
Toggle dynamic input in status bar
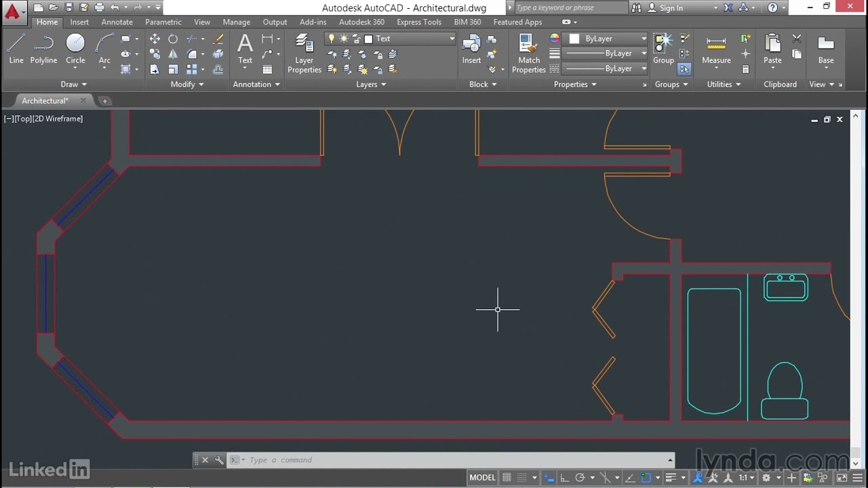pyautogui.click(x=549, y=478)
